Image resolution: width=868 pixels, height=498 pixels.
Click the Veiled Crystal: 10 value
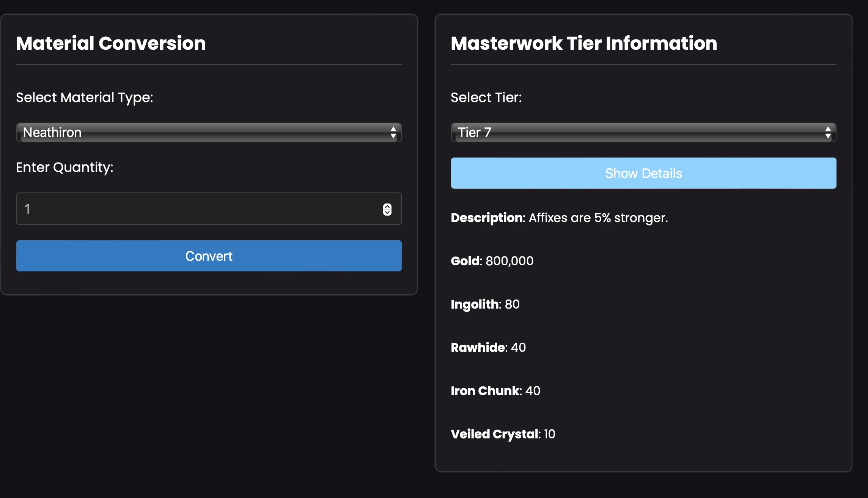pyautogui.click(x=503, y=434)
